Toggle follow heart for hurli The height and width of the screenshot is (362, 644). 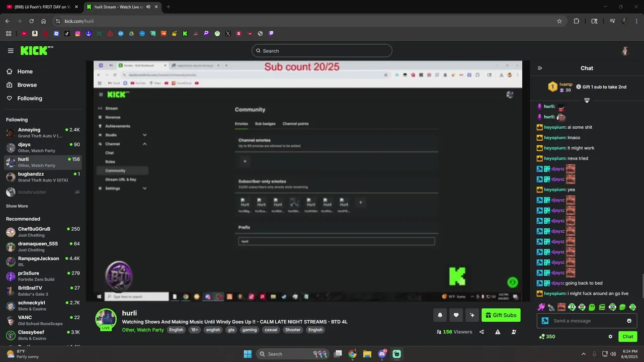tap(456, 315)
